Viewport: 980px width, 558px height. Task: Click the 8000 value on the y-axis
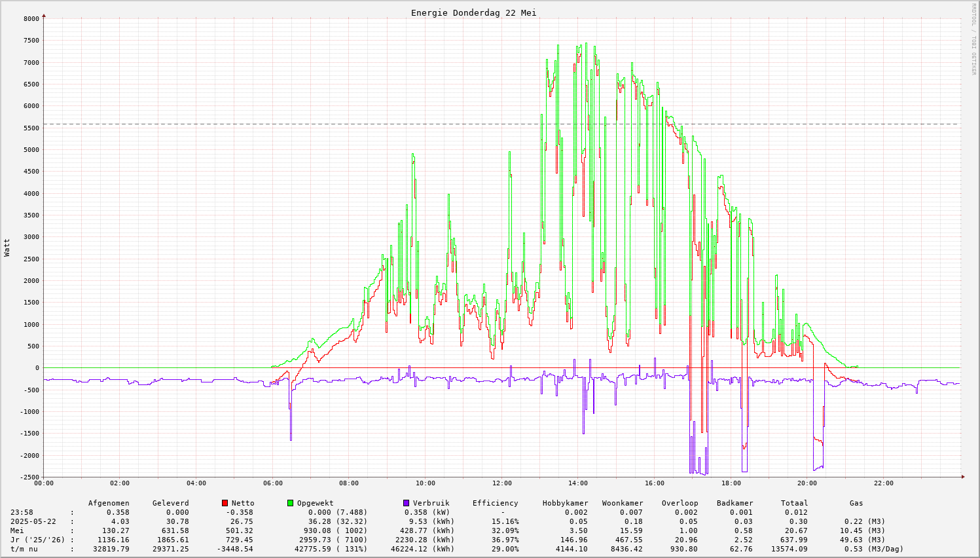[31, 18]
